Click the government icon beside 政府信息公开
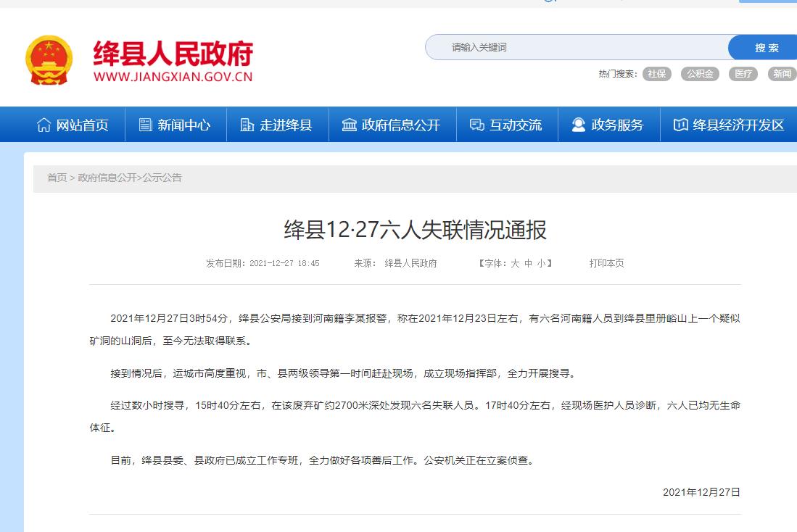This screenshot has width=797, height=532. click(350, 125)
